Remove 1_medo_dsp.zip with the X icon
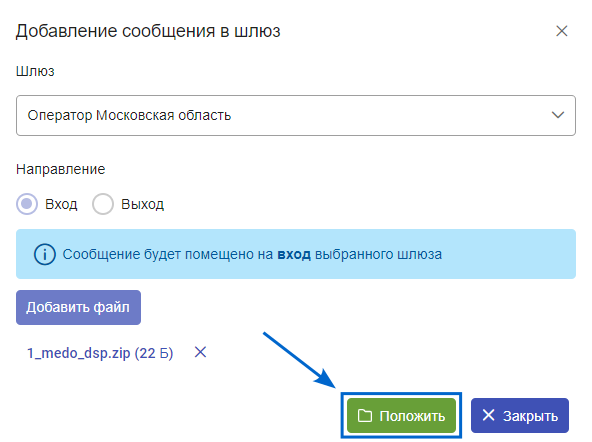The image size is (592, 442). [x=200, y=353]
